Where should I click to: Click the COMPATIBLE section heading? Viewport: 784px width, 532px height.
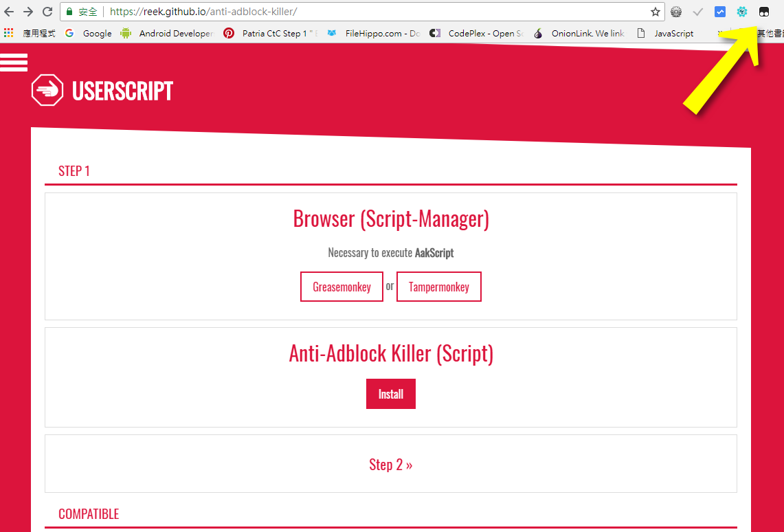pos(89,514)
